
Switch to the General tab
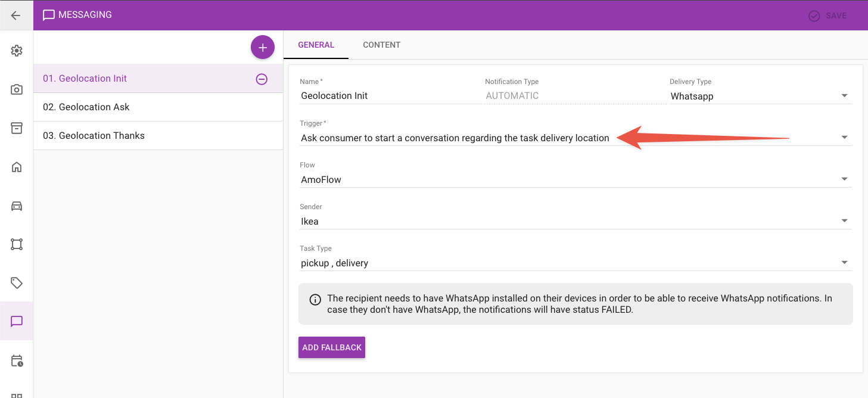pos(316,45)
